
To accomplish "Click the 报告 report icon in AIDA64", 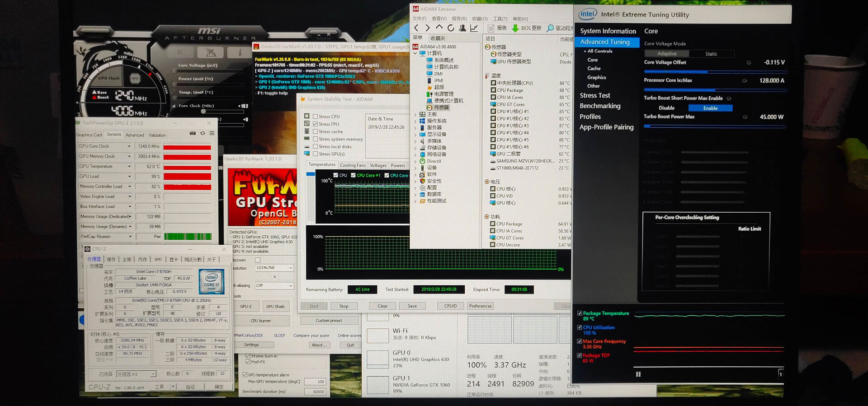I will click(491, 28).
